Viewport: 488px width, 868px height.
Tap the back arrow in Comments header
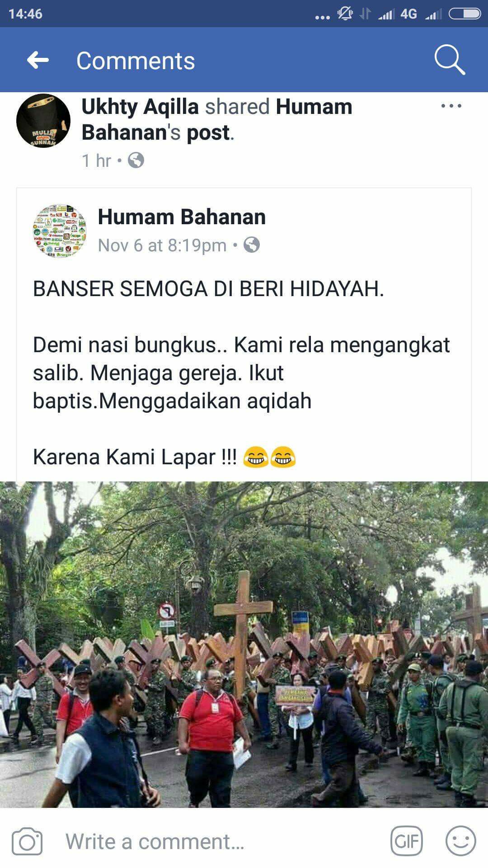(38, 60)
